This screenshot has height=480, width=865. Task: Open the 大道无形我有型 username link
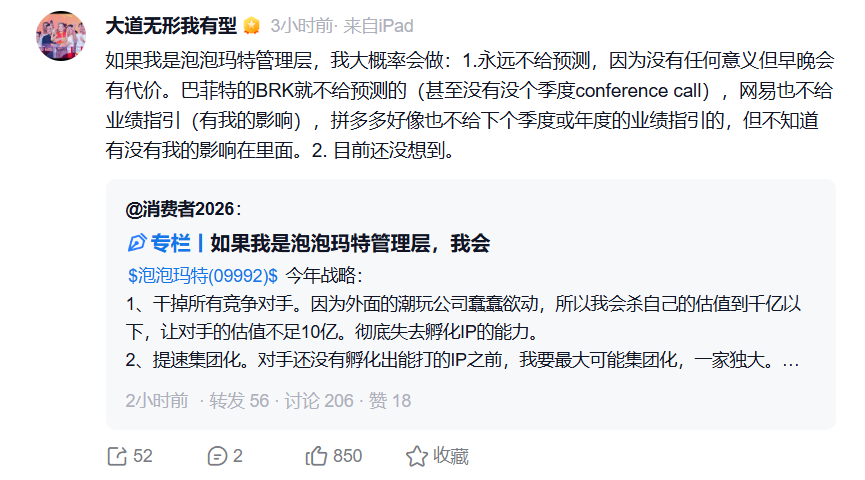tap(171, 25)
